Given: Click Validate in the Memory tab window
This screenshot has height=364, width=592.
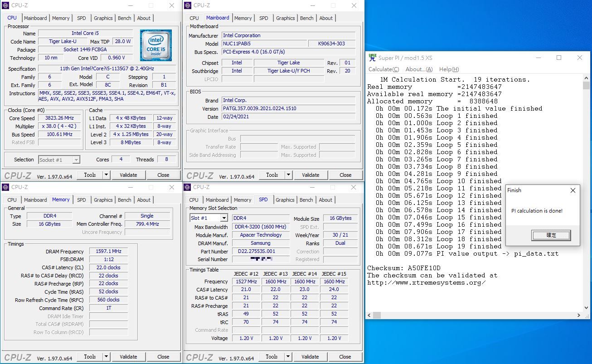Looking at the screenshot, I should point(128,357).
